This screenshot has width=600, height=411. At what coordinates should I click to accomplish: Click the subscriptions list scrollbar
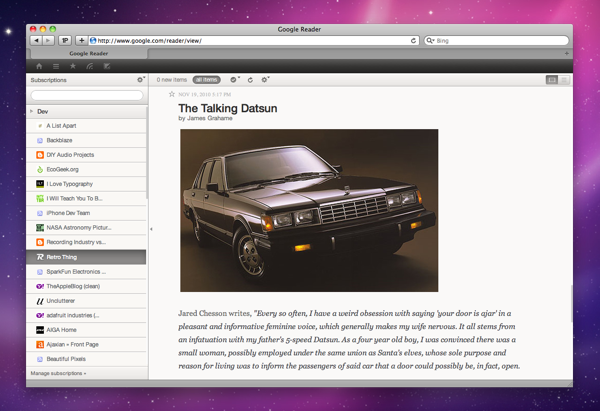pyautogui.click(x=147, y=153)
